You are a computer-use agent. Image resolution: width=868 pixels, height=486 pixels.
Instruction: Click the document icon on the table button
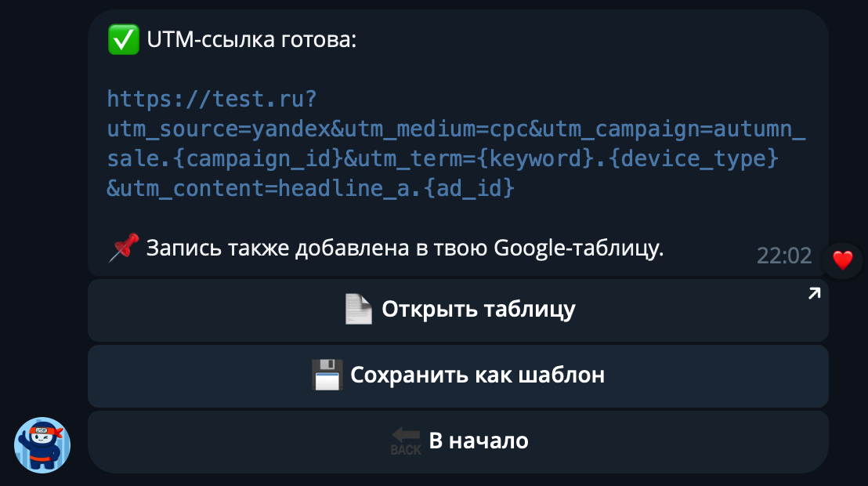(x=359, y=308)
